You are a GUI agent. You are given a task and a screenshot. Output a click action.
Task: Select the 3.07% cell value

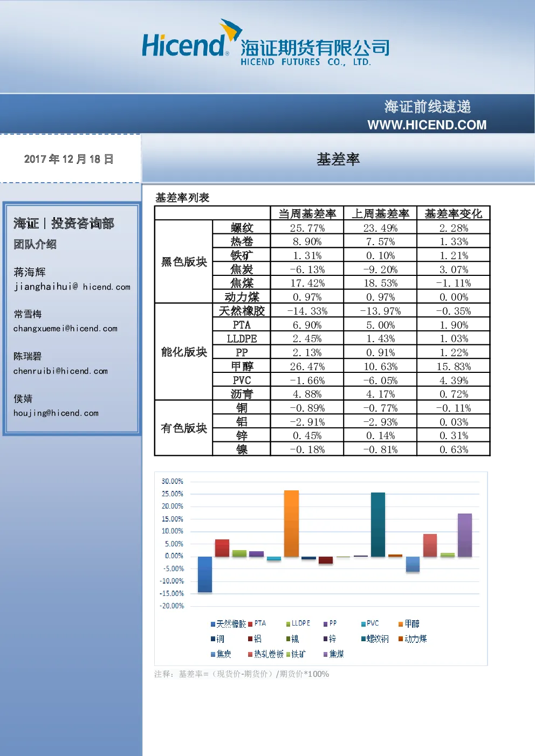pyautogui.click(x=454, y=269)
